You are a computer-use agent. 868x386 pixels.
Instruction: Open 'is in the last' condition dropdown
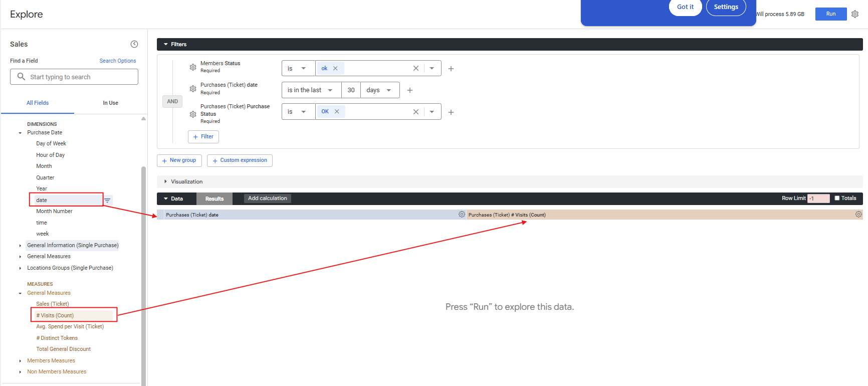coord(311,90)
